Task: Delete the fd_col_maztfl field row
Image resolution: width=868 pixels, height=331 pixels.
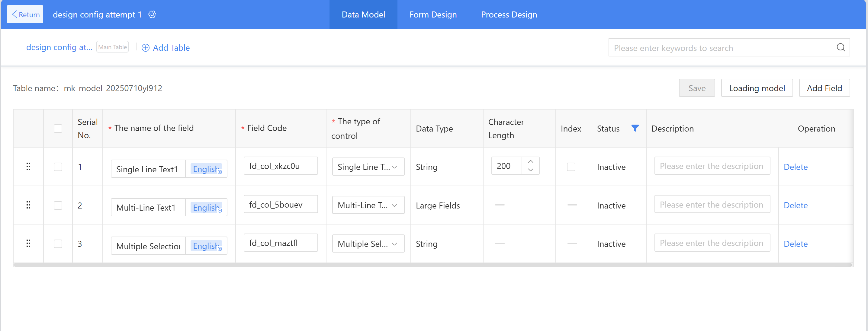Action: (795, 243)
